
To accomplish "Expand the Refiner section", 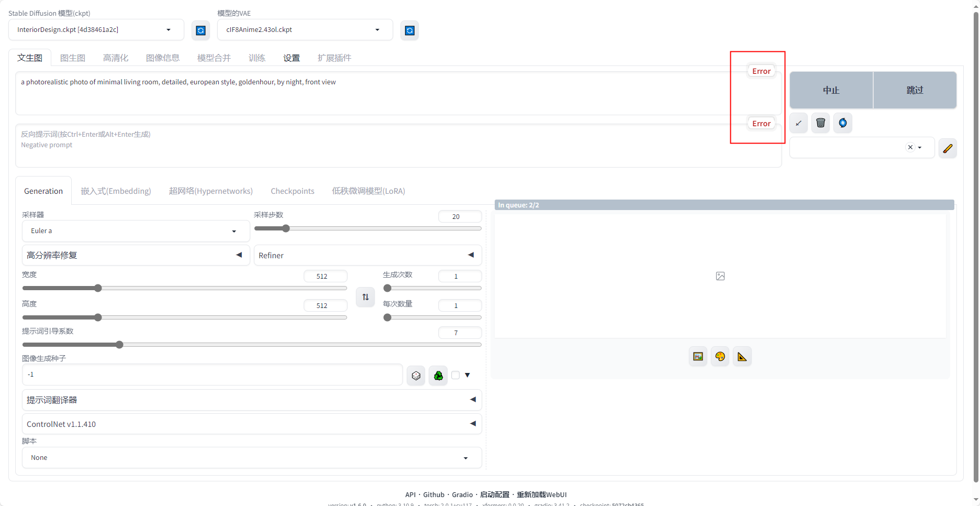I will point(367,255).
